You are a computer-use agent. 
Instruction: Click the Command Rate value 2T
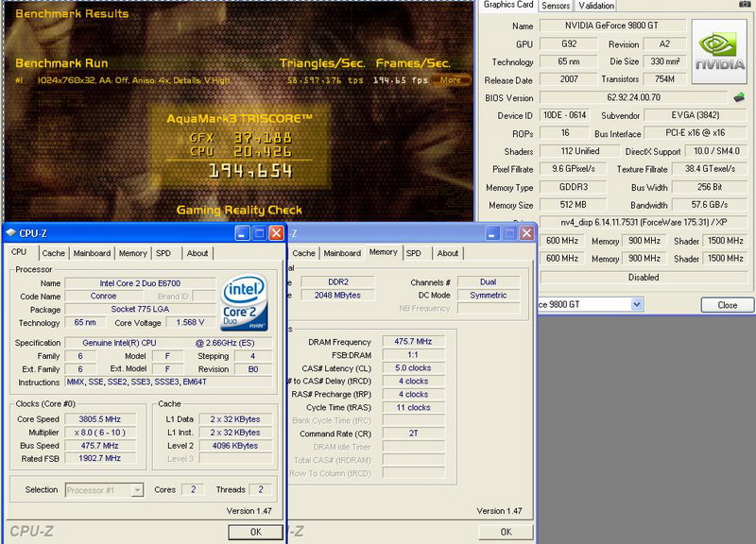tap(413, 433)
